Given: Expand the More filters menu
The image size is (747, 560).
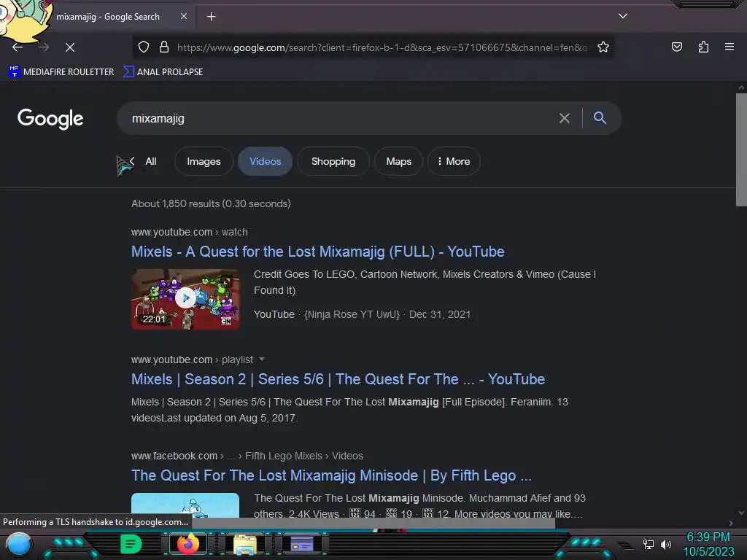Looking at the screenshot, I should 454,161.
